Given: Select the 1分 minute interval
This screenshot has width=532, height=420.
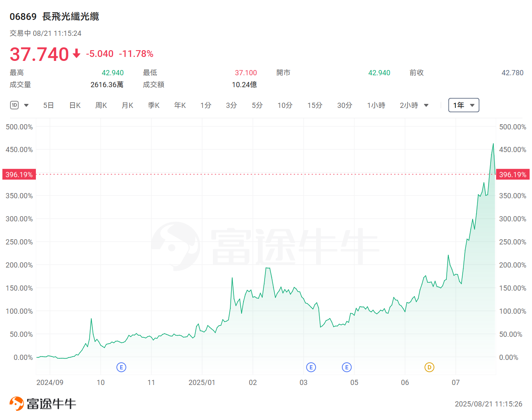Looking at the screenshot, I should click(206, 105).
